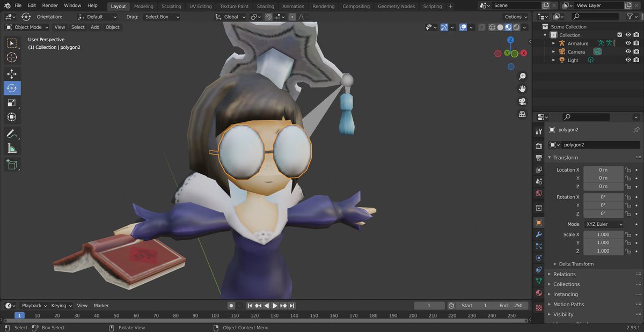
Task: Open the View Layer properties tab
Action: point(539,169)
